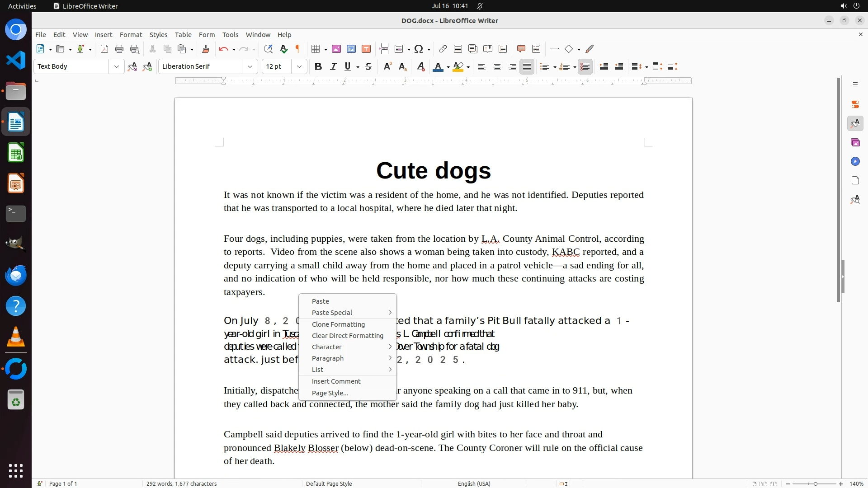868x488 pixels.
Task: Open Thunderbird from the dock
Action: 16,275
